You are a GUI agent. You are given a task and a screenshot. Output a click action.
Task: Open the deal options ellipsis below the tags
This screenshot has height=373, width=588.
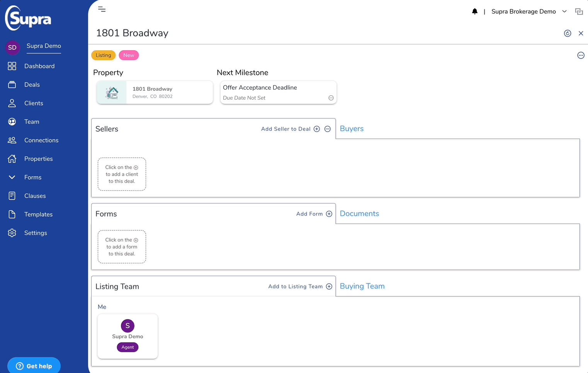pyautogui.click(x=581, y=55)
